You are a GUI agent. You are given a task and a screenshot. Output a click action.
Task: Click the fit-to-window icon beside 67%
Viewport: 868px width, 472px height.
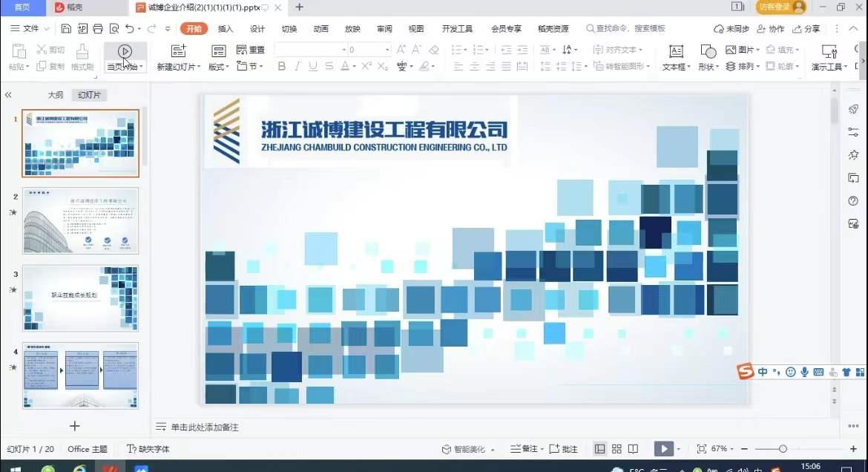tap(701, 449)
